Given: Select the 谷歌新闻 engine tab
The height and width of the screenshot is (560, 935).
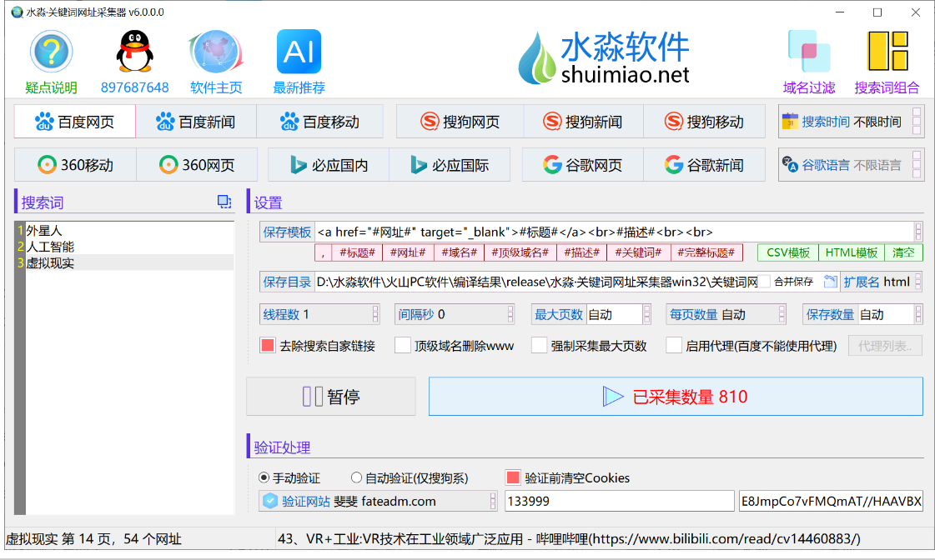Looking at the screenshot, I should [x=704, y=165].
